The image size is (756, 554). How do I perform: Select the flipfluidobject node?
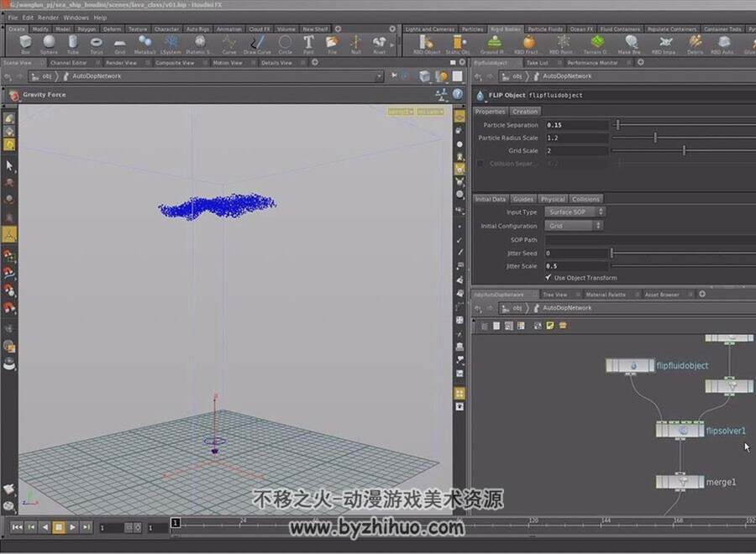coord(630,366)
